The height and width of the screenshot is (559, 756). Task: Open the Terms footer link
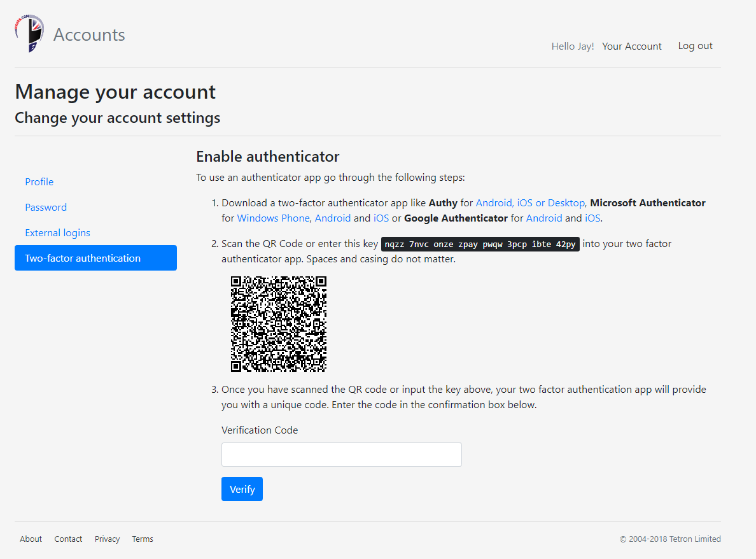143,539
